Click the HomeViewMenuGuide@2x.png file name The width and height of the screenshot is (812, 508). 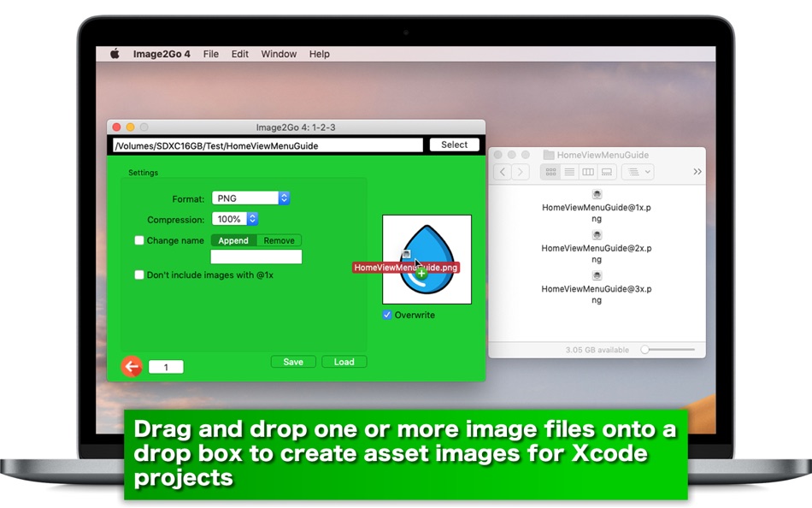(x=597, y=253)
